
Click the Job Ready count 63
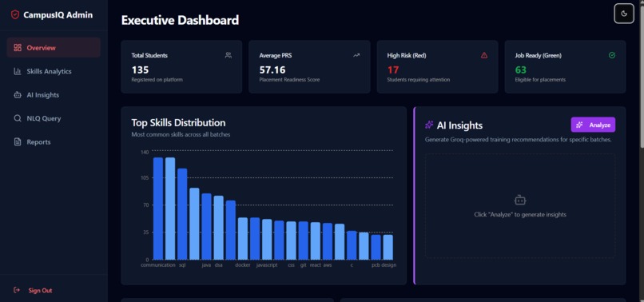coord(521,70)
